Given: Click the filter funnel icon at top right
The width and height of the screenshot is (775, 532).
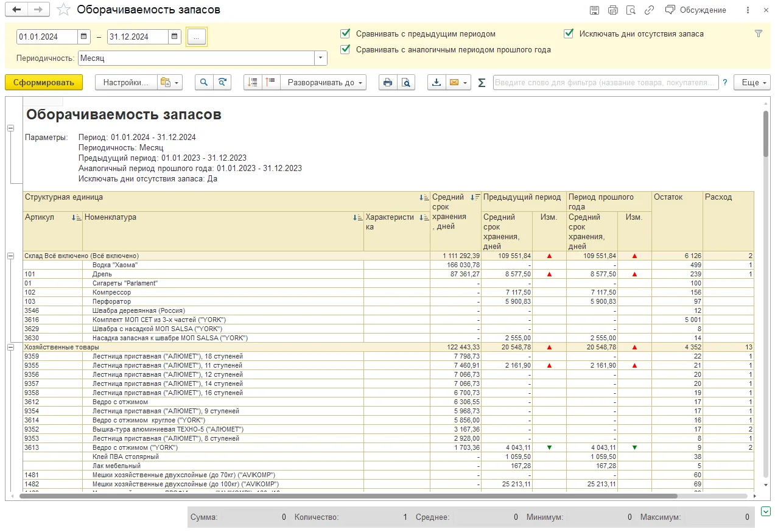Looking at the screenshot, I should click(x=759, y=34).
